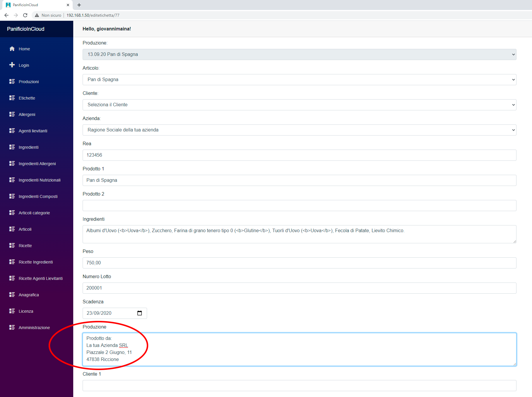Open the Azienda Ragione Sociale dropdown
The height and width of the screenshot is (397, 532).
(299, 130)
